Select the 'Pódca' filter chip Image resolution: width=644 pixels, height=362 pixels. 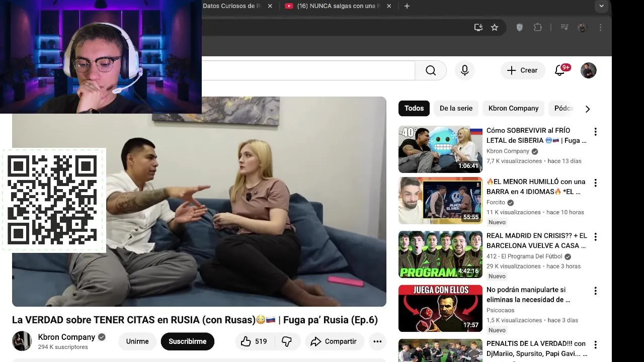point(563,108)
